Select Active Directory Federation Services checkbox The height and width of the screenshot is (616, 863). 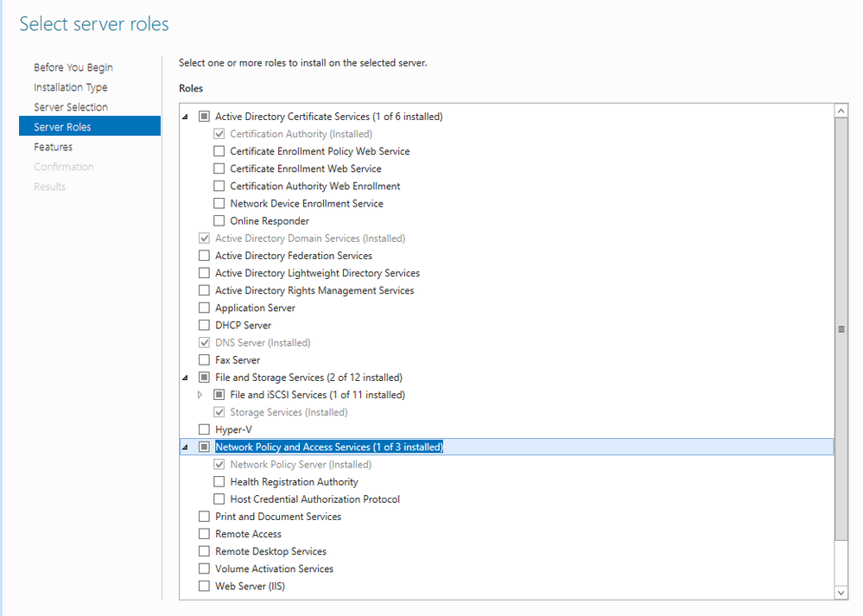point(204,256)
